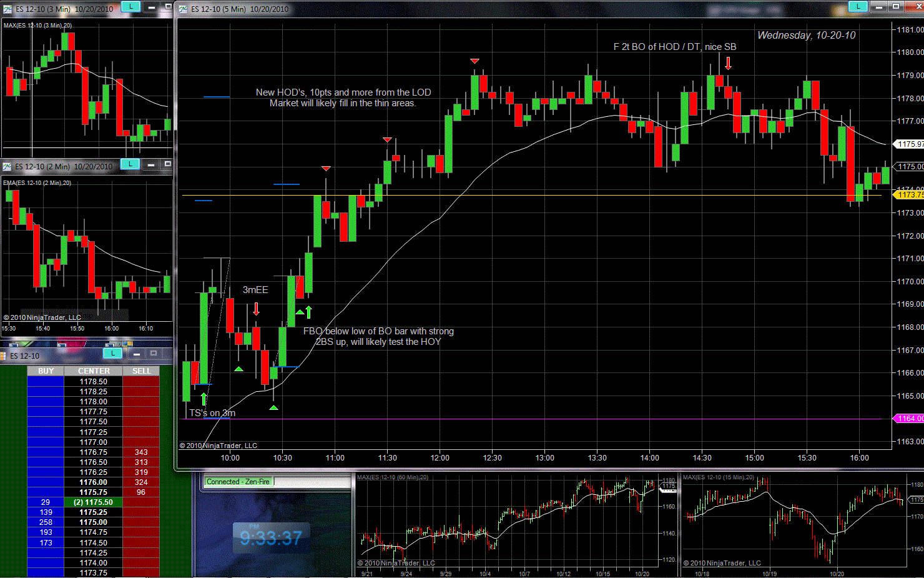Click the CENTER column header in the DOM
This screenshot has height=578, width=924.
(94, 371)
